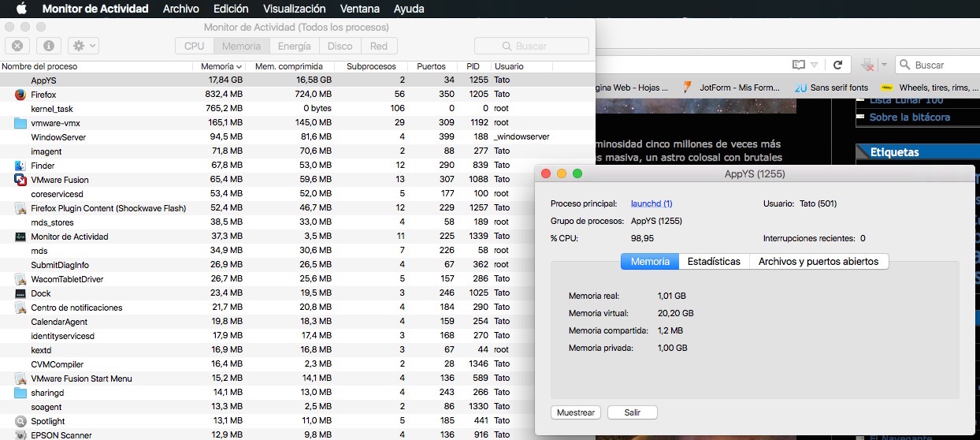980x440 pixels.
Task: Click the Firefox downloads arrow icon
Action: [x=868, y=65]
